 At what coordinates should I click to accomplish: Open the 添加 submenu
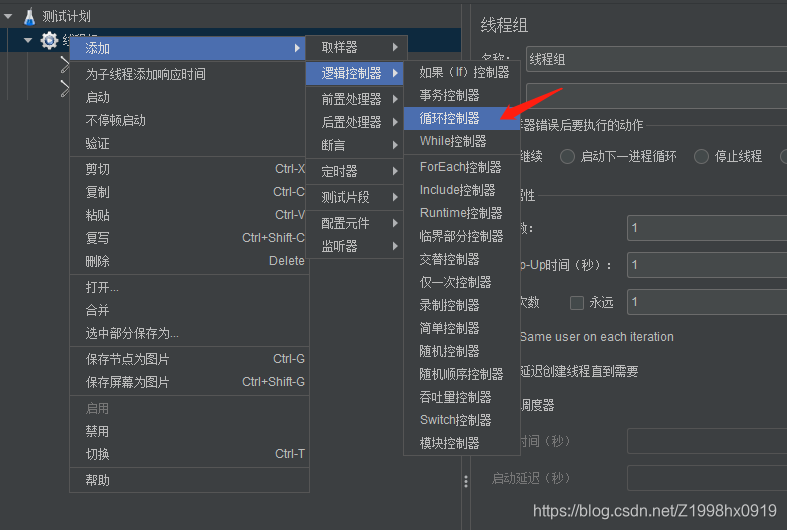(x=188, y=48)
